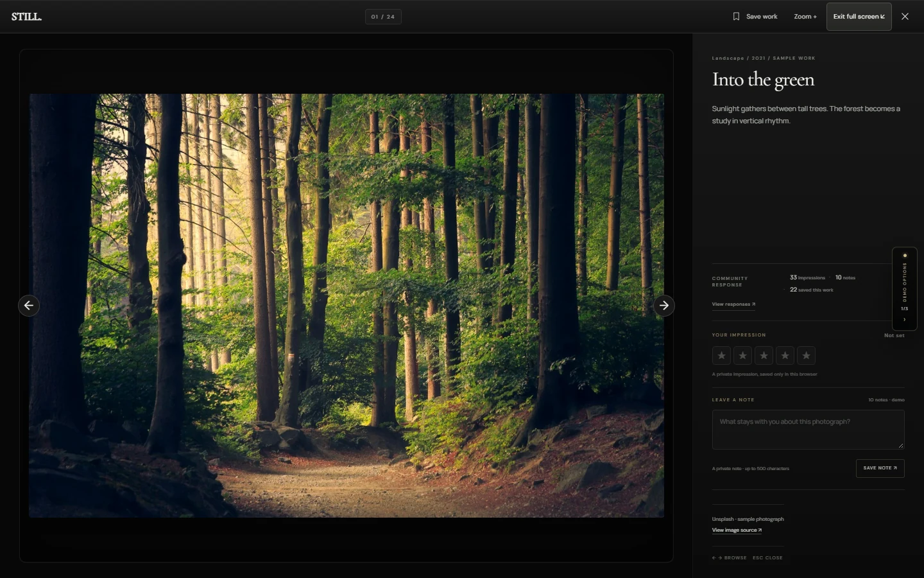Click the gold dot in Demo Options
The width and height of the screenshot is (924, 578).
[905, 256]
